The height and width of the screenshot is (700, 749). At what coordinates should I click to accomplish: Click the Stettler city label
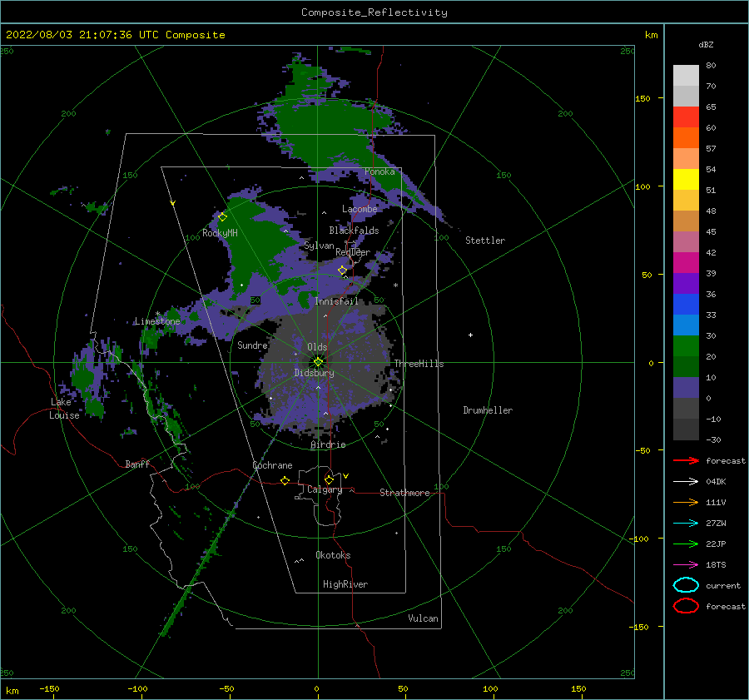[485, 241]
